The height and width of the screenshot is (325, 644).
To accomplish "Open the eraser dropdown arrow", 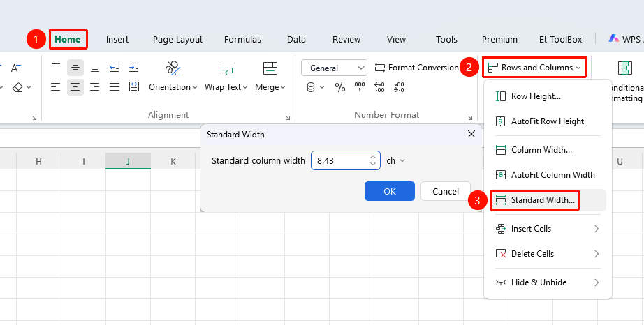I will pos(29,87).
